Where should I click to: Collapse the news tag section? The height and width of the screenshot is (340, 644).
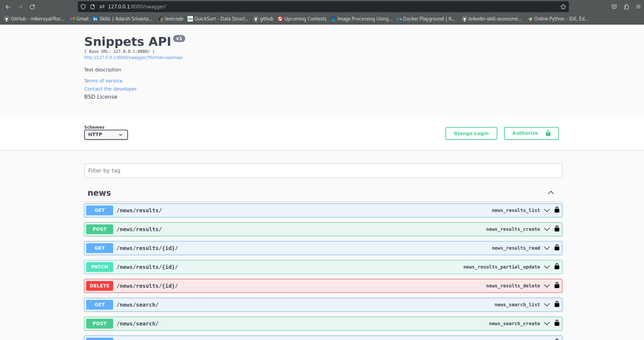(x=551, y=193)
